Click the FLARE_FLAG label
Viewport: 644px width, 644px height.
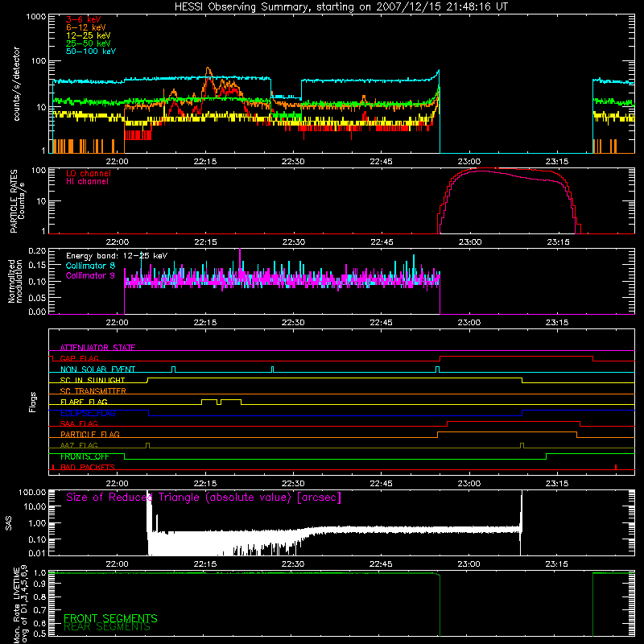(84, 402)
